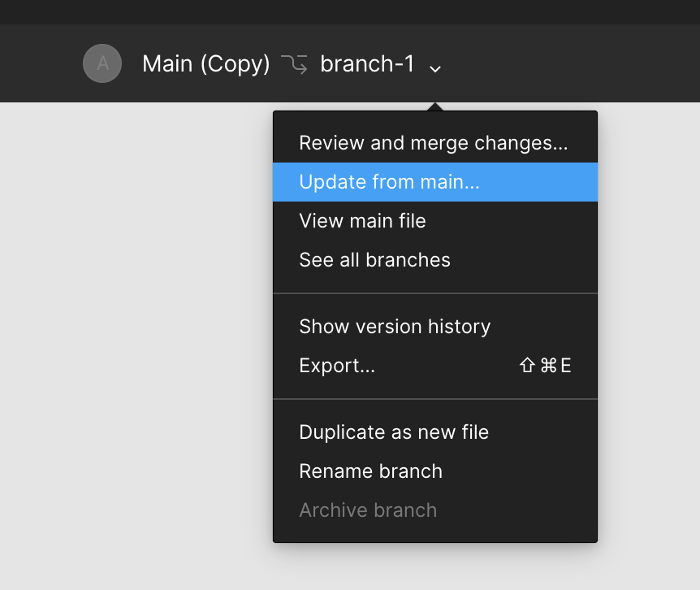
Task: Click the branch-1 branch name
Action: click(x=367, y=64)
